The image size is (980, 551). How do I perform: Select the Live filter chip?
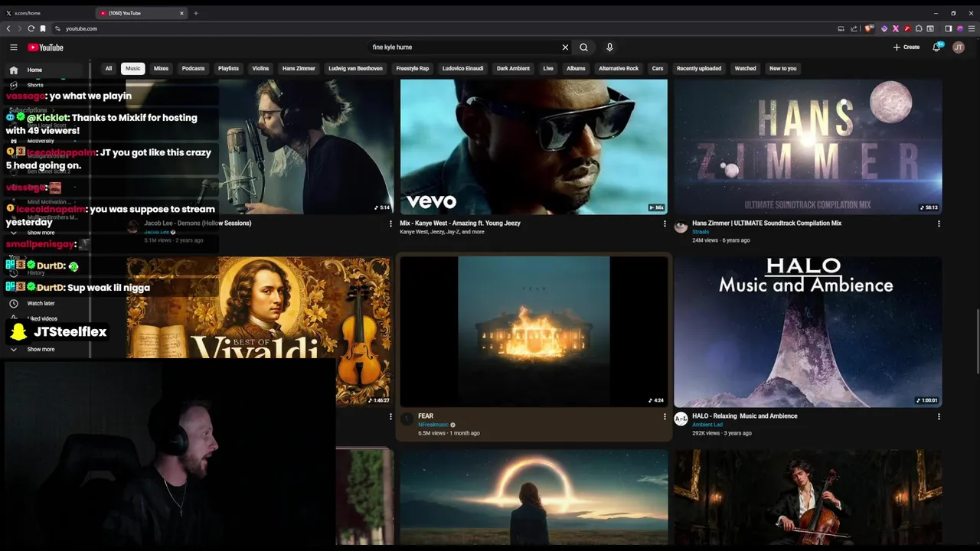pos(548,68)
